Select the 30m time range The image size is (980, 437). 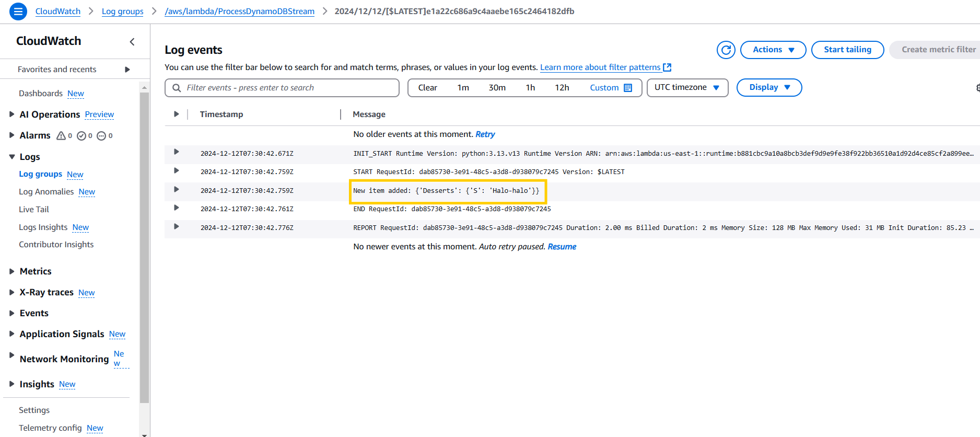pyautogui.click(x=497, y=88)
